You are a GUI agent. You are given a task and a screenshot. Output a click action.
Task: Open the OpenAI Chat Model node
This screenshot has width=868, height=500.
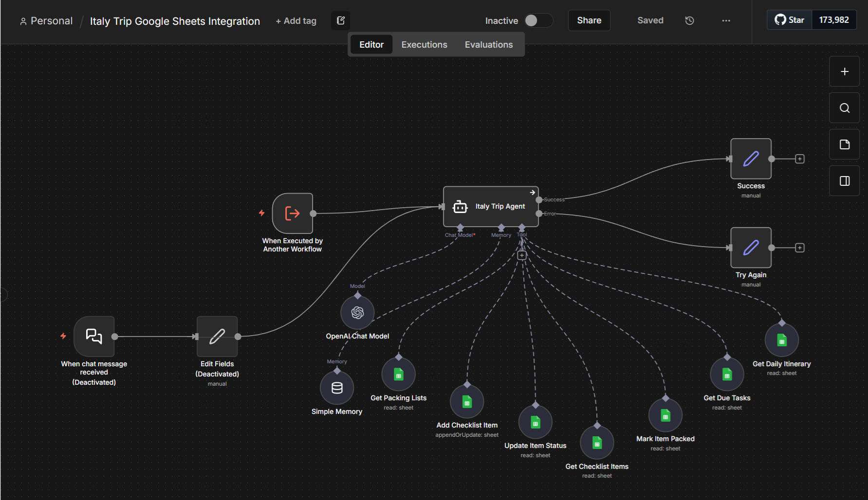coord(357,312)
